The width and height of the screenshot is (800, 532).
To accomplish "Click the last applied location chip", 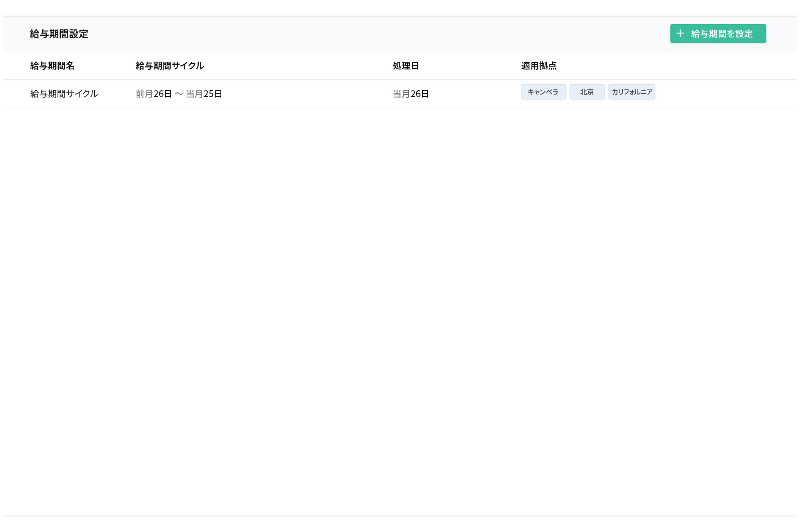I will 632,92.
